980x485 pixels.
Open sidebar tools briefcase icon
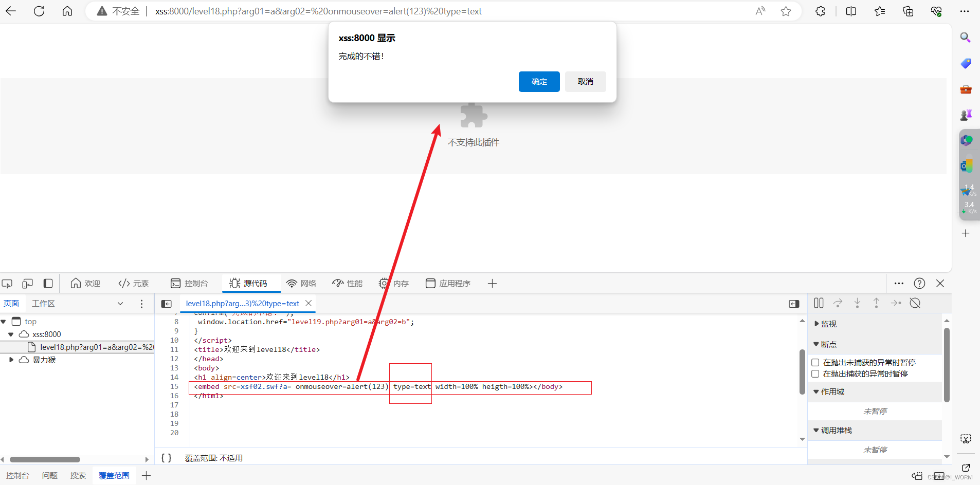(966, 89)
